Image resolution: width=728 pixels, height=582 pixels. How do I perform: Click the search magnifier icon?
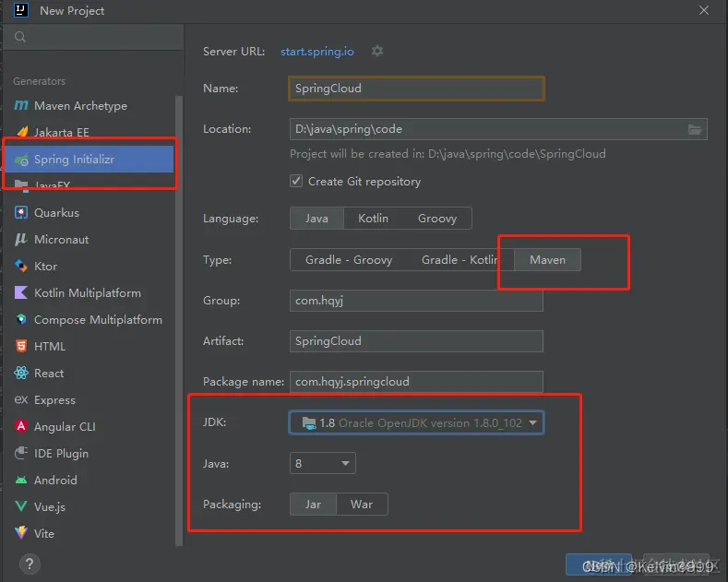coord(19,37)
